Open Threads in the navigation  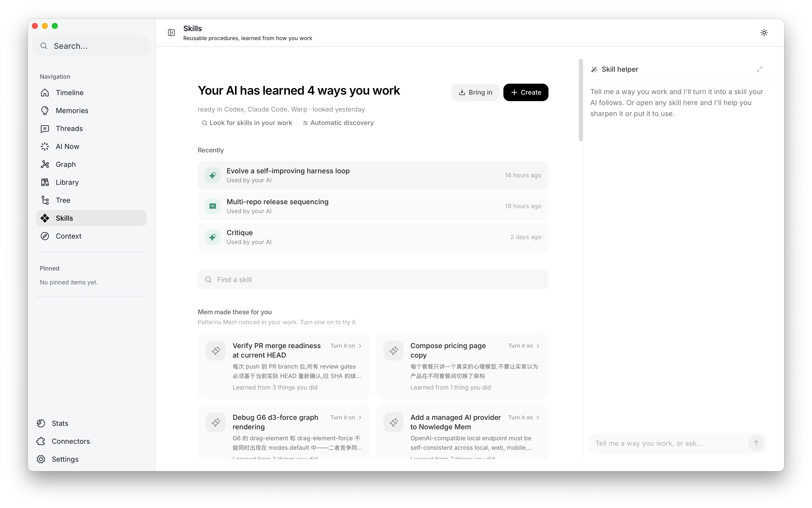point(91,129)
